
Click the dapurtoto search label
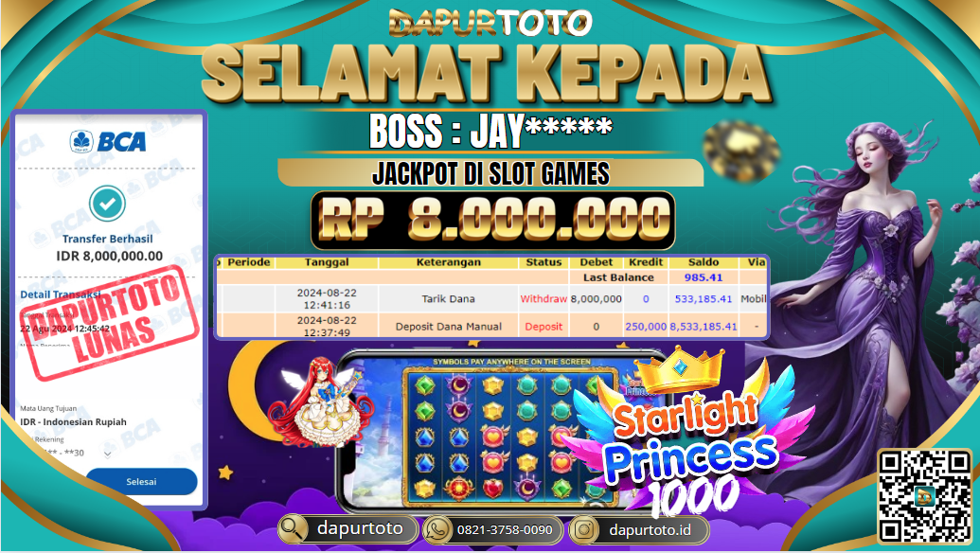pyautogui.click(x=360, y=528)
